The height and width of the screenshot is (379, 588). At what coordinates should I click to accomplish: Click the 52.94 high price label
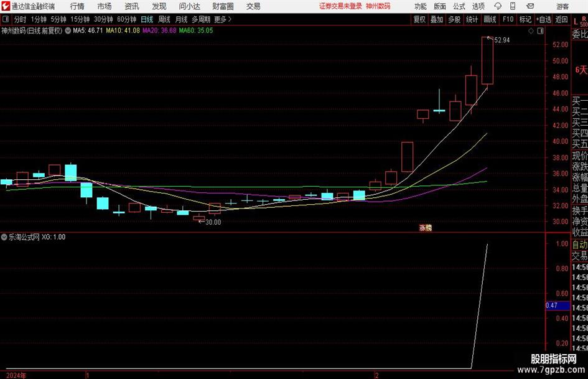(x=502, y=40)
